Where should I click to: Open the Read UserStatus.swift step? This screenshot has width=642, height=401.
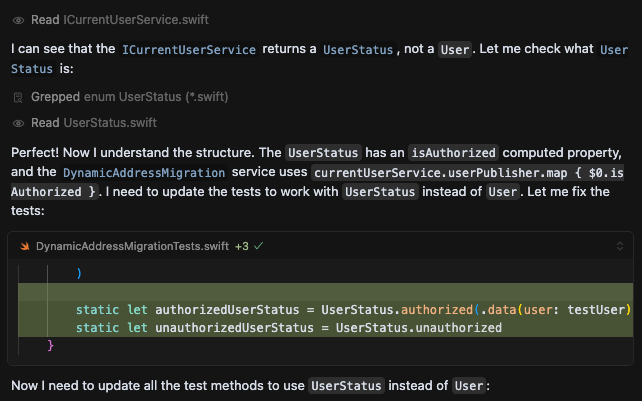pos(94,123)
